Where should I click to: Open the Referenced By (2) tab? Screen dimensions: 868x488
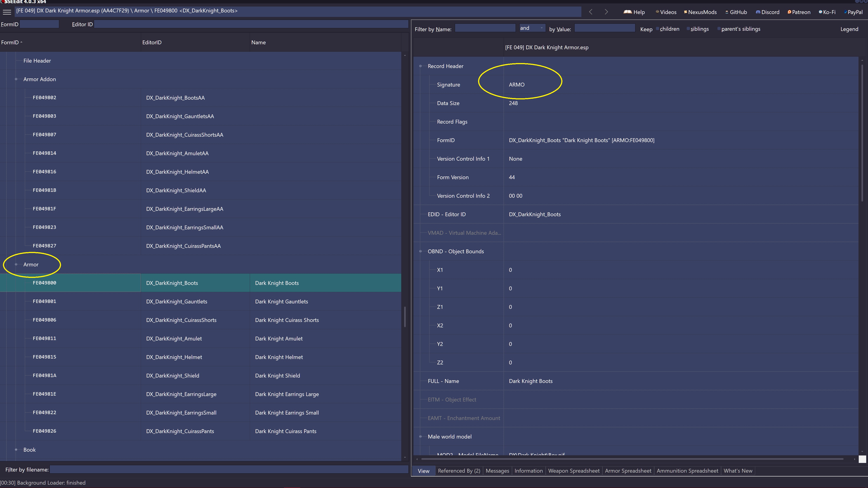tap(459, 471)
